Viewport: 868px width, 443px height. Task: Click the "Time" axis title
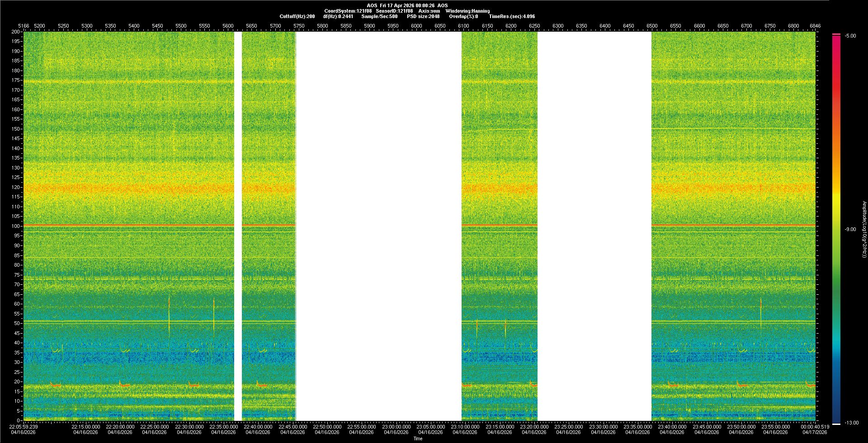point(418,438)
